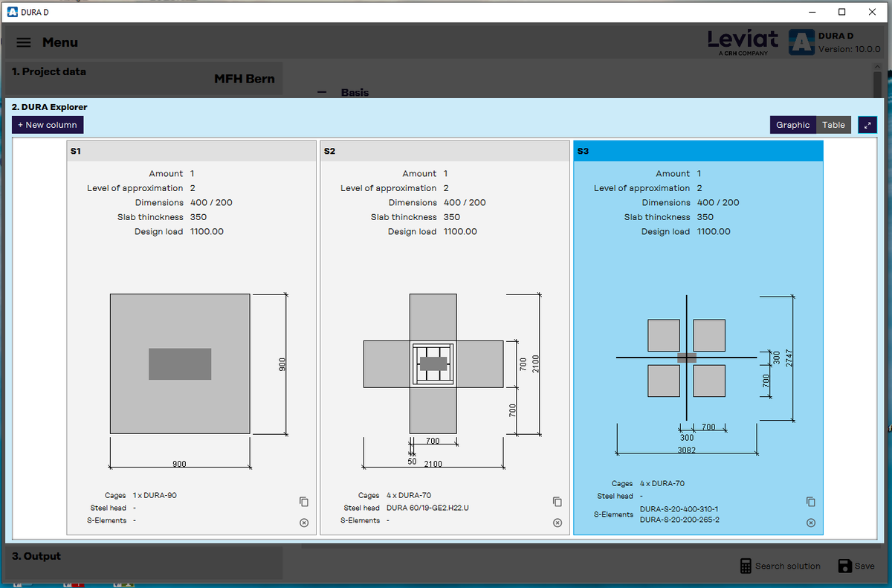Copy column S1 with duplicate icon
The height and width of the screenshot is (588, 892).
point(303,502)
